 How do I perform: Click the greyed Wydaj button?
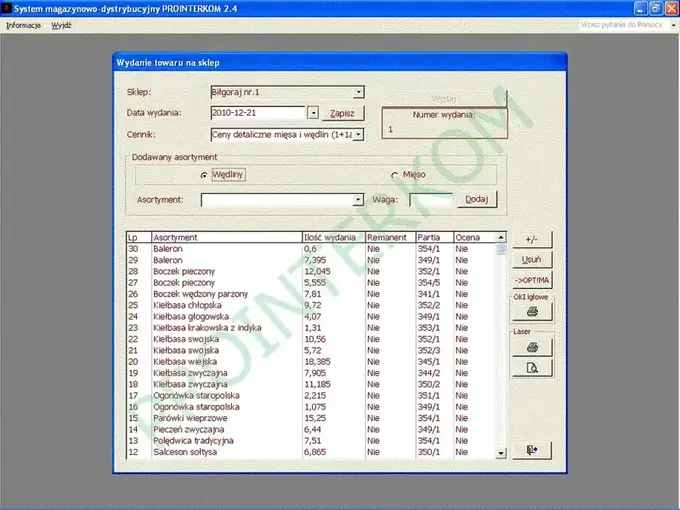pyautogui.click(x=444, y=99)
